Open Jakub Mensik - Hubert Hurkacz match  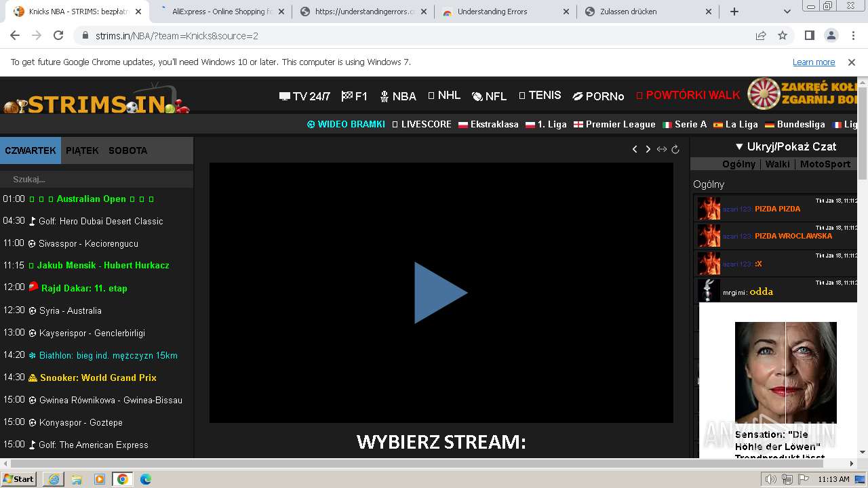pyautogui.click(x=99, y=266)
